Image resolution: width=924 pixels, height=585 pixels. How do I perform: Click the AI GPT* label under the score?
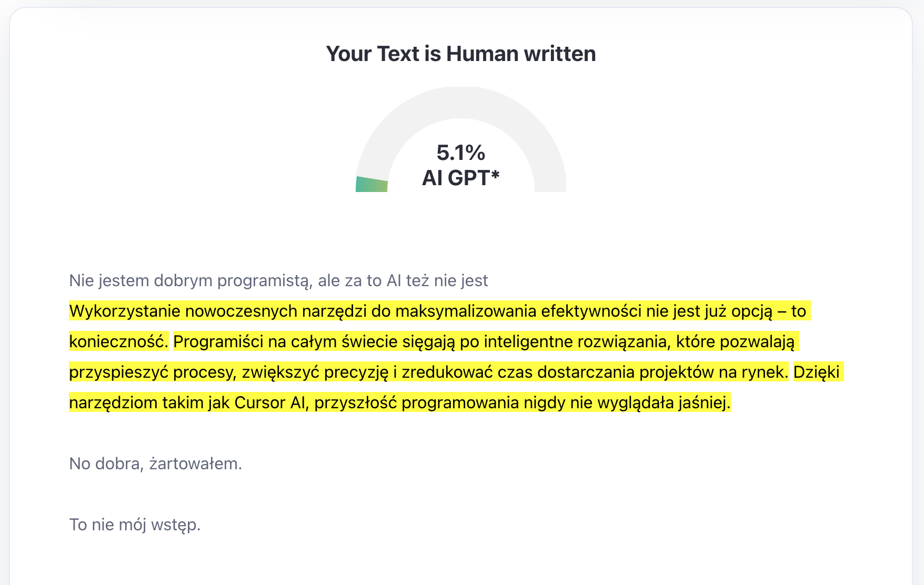click(x=461, y=178)
